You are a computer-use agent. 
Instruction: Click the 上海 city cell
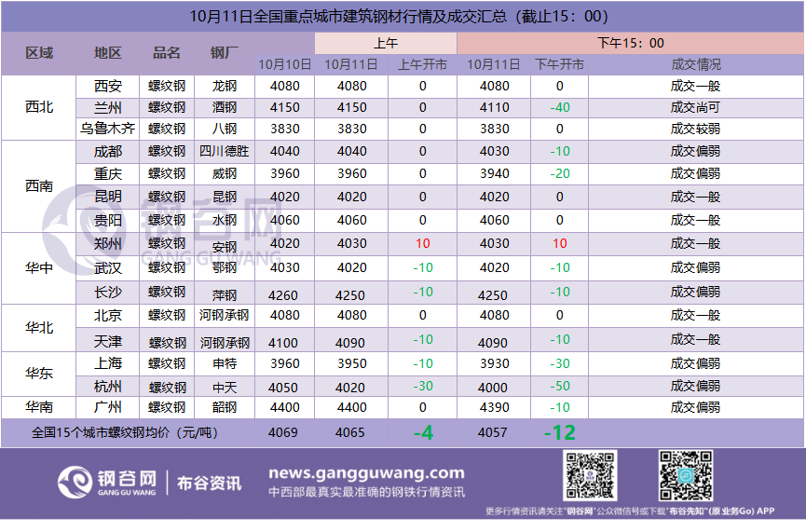pos(108,363)
